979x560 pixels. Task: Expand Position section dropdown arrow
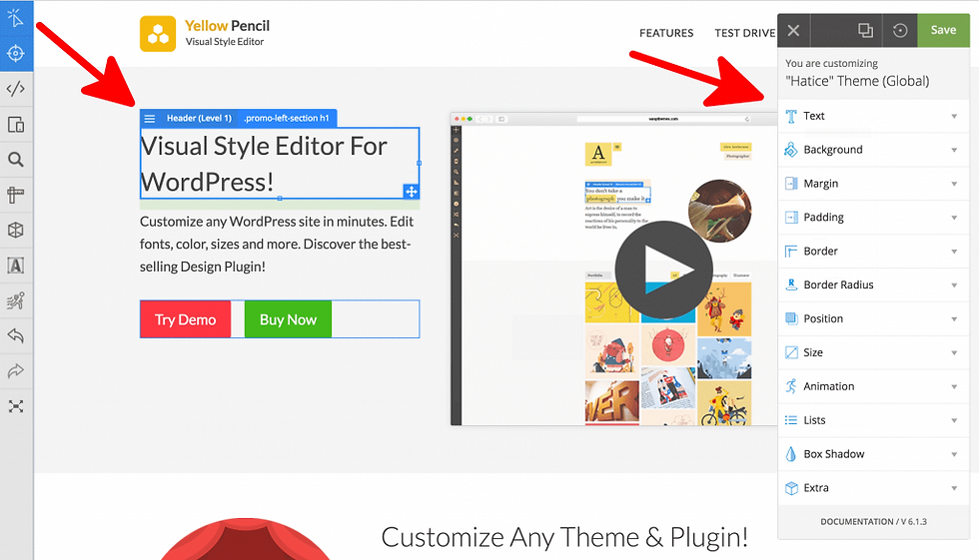(954, 319)
